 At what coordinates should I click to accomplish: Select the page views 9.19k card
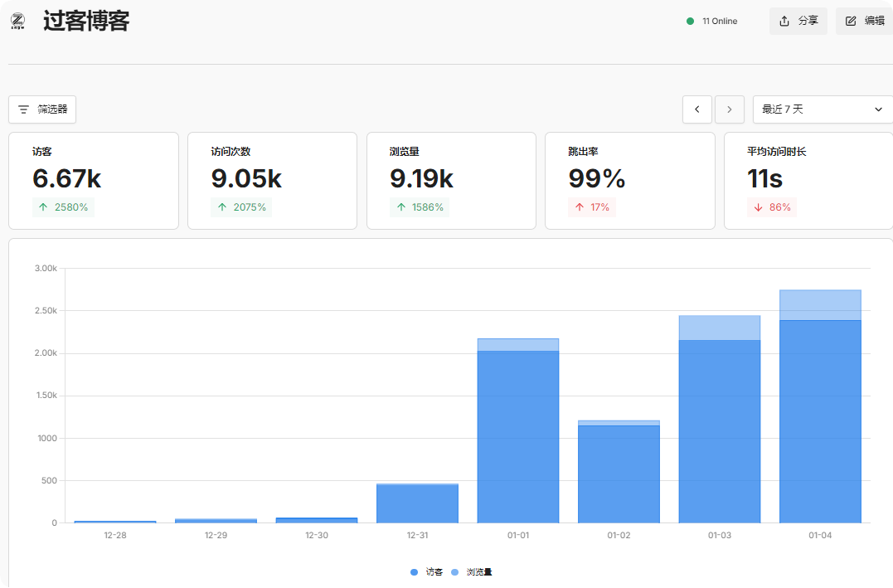451,180
